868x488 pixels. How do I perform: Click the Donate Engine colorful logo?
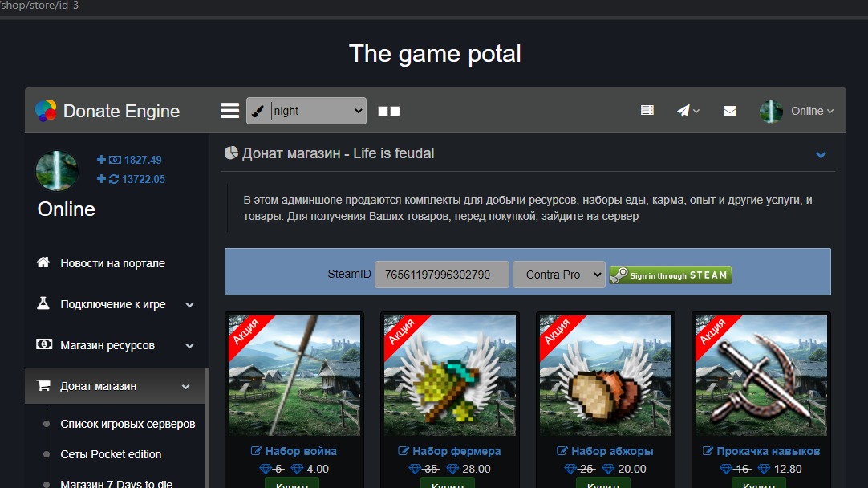[46, 111]
